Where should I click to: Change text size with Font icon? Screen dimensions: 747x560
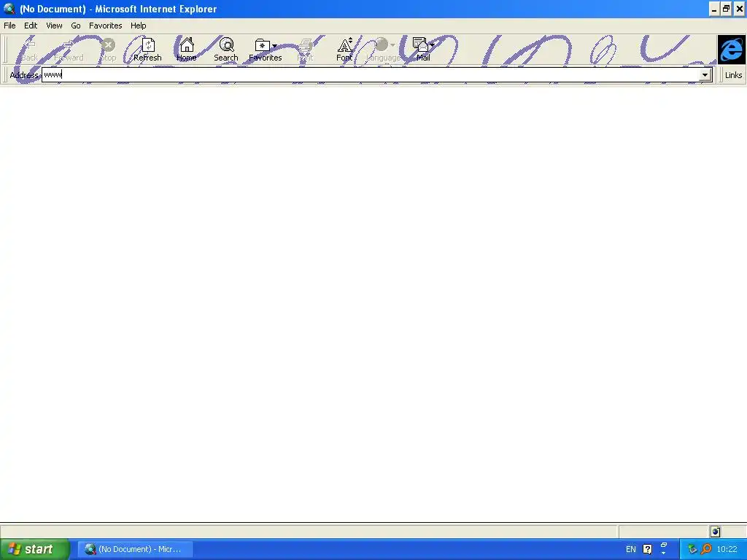coord(345,44)
